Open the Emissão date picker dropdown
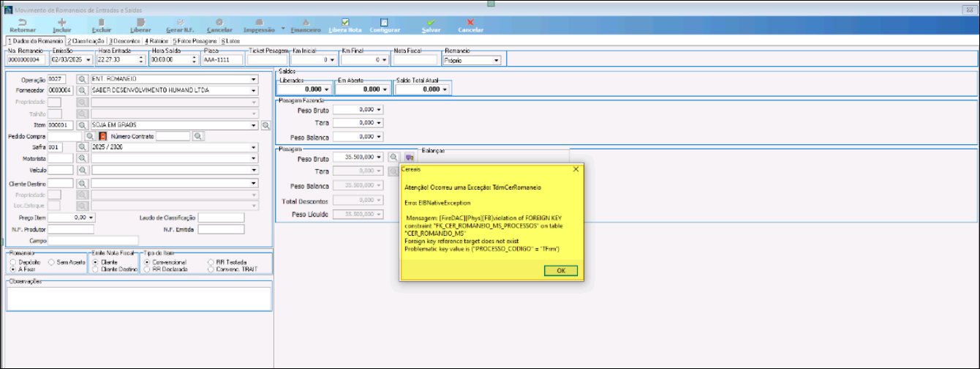Image resolution: width=980 pixels, height=369 pixels. click(x=88, y=60)
